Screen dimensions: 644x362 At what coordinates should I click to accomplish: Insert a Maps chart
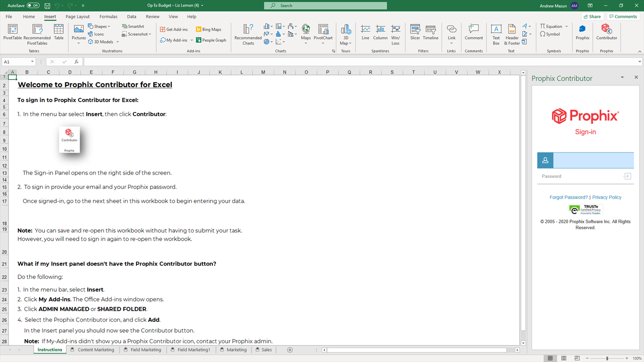[305, 35]
